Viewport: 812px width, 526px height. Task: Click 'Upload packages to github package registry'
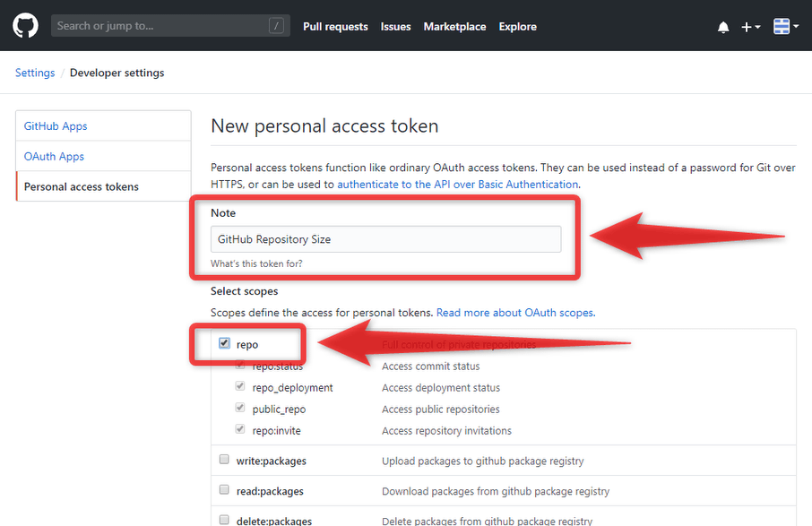(x=483, y=461)
